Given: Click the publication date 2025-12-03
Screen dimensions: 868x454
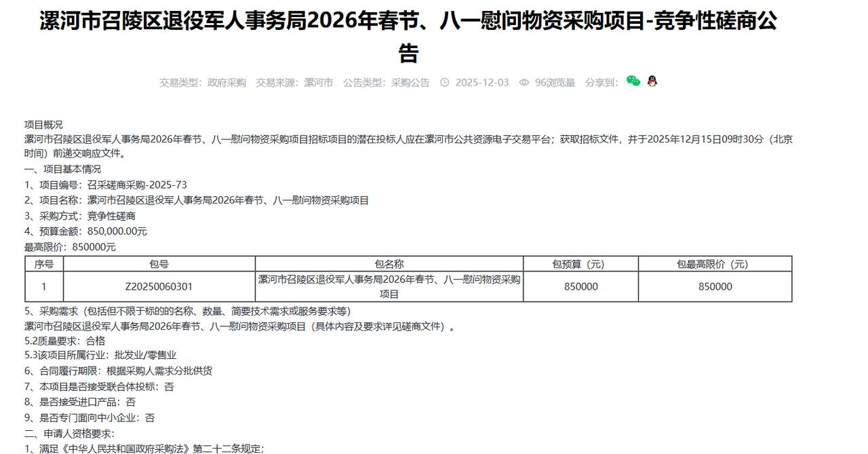Looking at the screenshot, I should 481,82.
